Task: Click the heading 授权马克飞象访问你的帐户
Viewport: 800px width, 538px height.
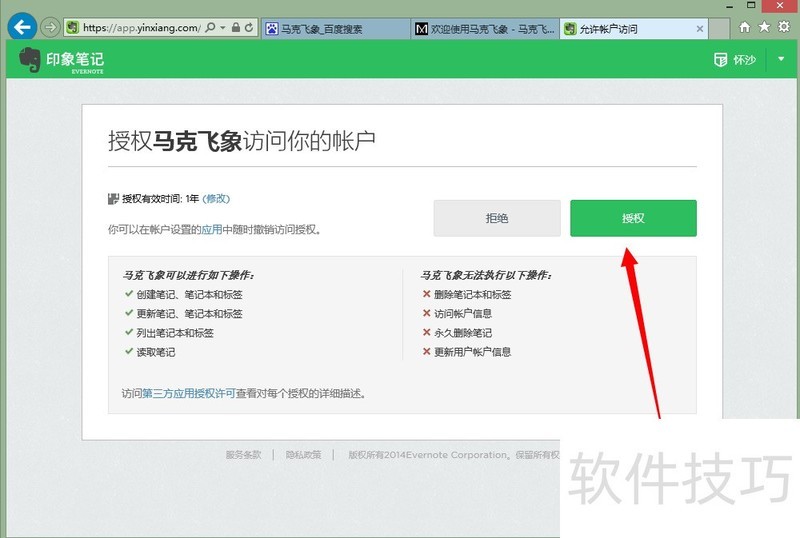Action: coord(242,140)
